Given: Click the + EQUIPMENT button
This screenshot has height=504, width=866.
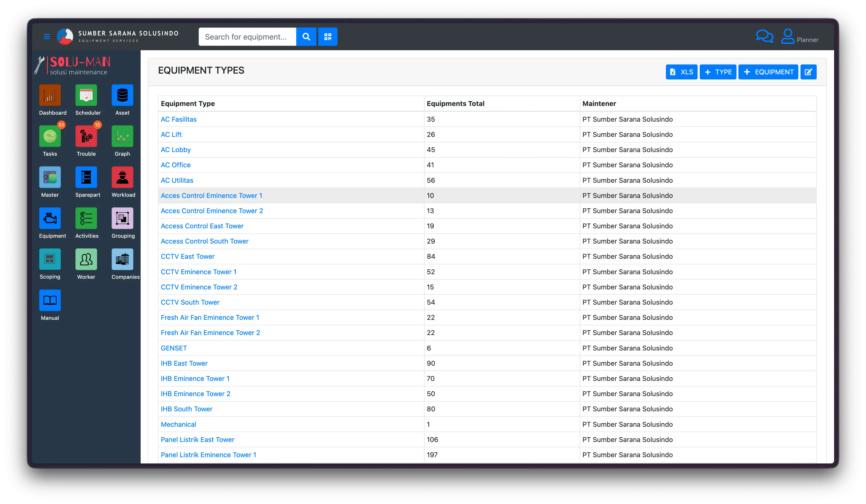Looking at the screenshot, I should coord(768,72).
